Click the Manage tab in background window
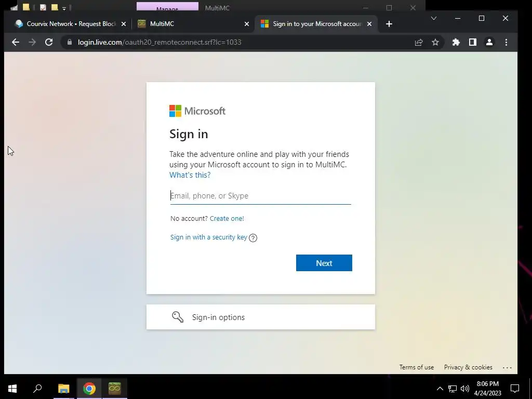 pyautogui.click(x=167, y=7)
